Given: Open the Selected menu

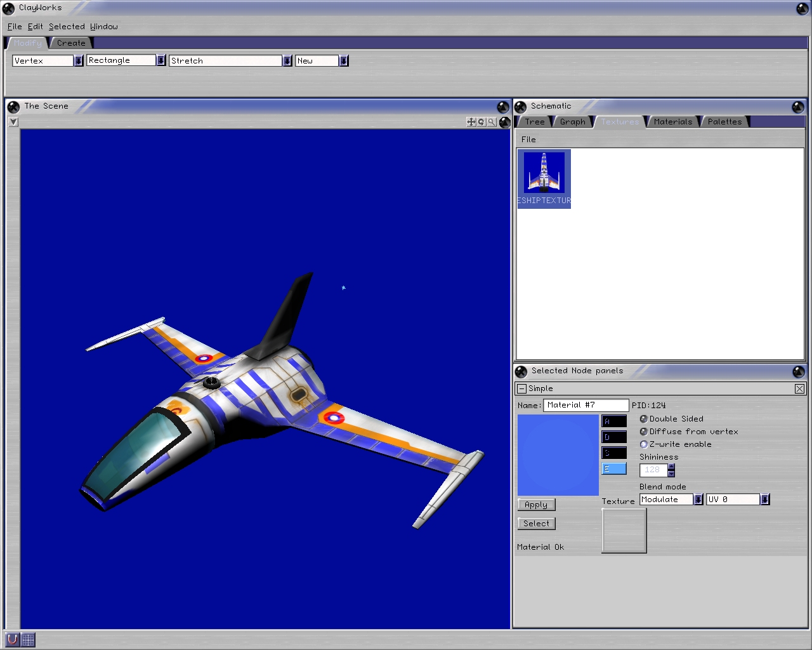Looking at the screenshot, I should click(x=67, y=27).
